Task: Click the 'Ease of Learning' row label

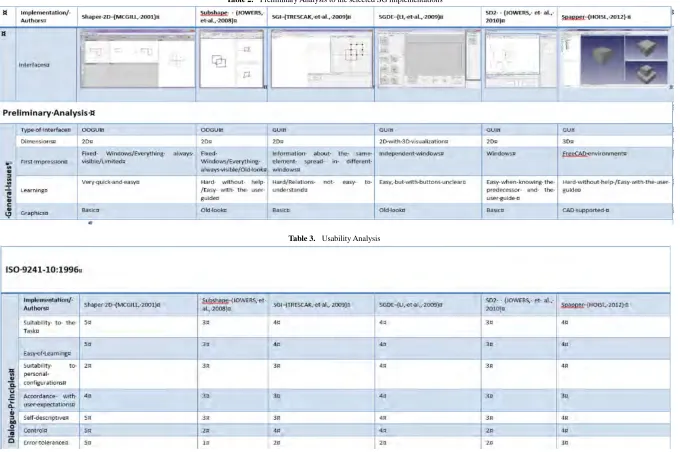Action: [x=47, y=353]
